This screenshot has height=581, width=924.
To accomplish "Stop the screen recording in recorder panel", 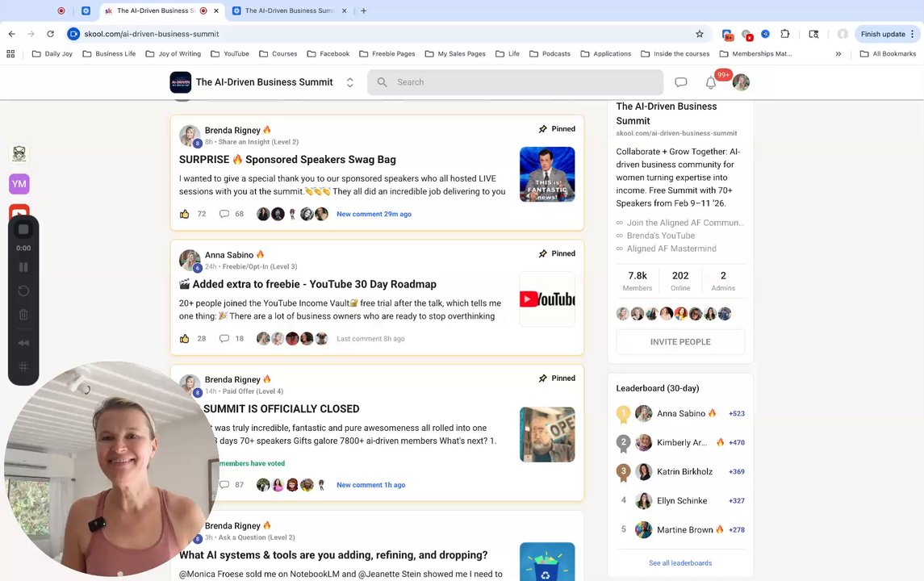I will pos(23,230).
